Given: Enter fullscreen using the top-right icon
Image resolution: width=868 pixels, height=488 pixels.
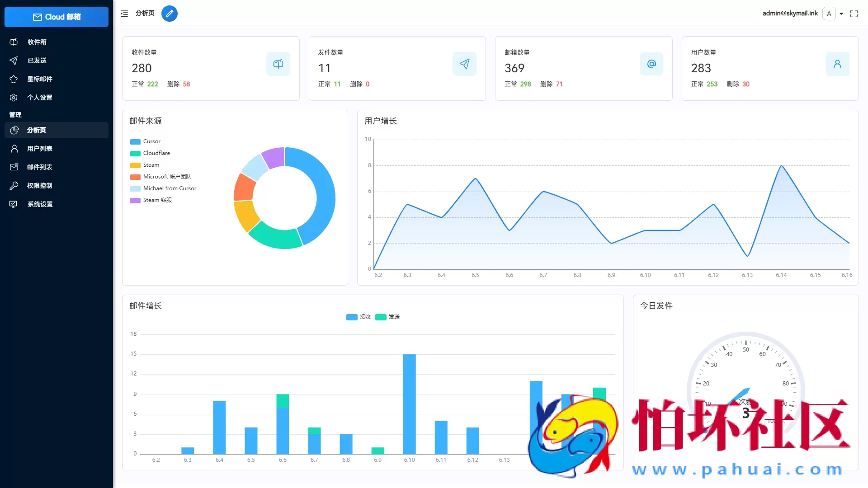Looking at the screenshot, I should point(854,14).
